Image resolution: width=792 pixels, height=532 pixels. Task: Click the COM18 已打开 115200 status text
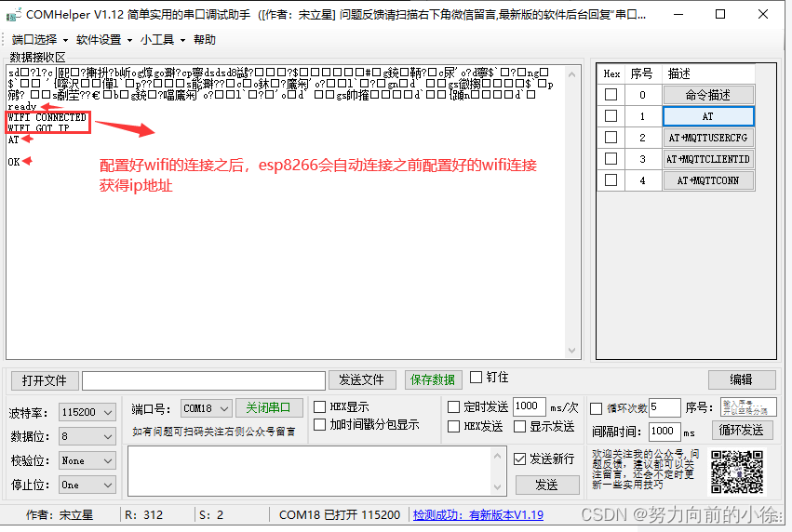(x=340, y=515)
